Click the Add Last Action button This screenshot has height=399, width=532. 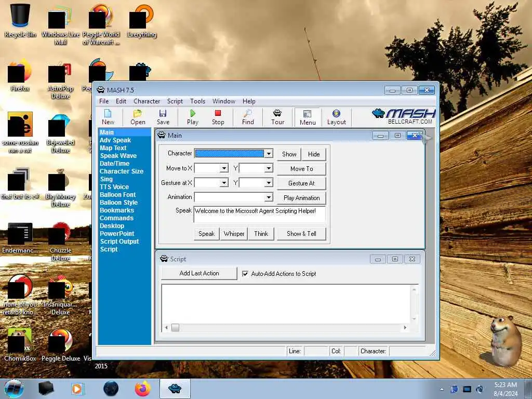pyautogui.click(x=199, y=273)
